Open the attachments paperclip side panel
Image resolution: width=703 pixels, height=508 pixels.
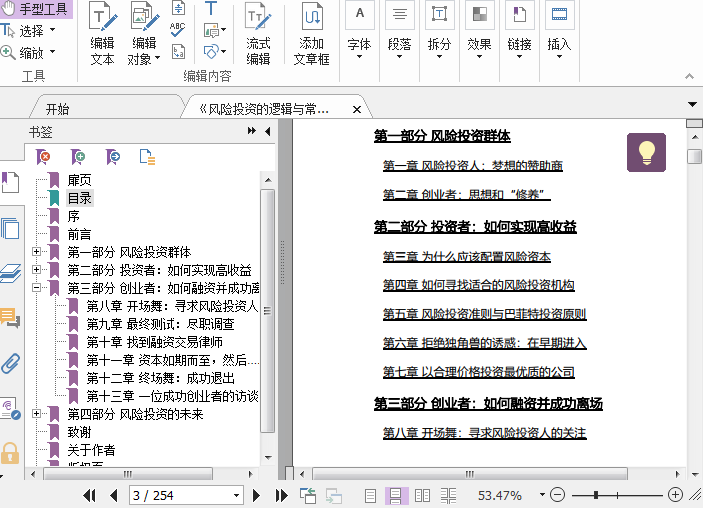[x=11, y=363]
